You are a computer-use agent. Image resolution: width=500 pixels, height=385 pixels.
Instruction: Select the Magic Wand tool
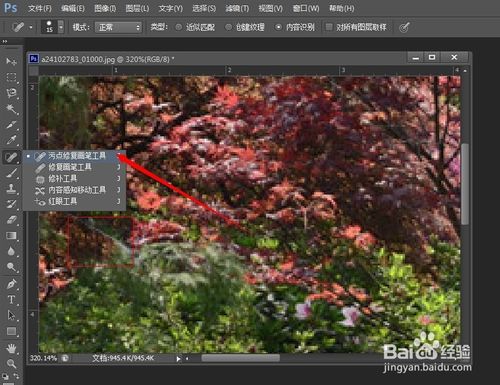[x=11, y=109]
